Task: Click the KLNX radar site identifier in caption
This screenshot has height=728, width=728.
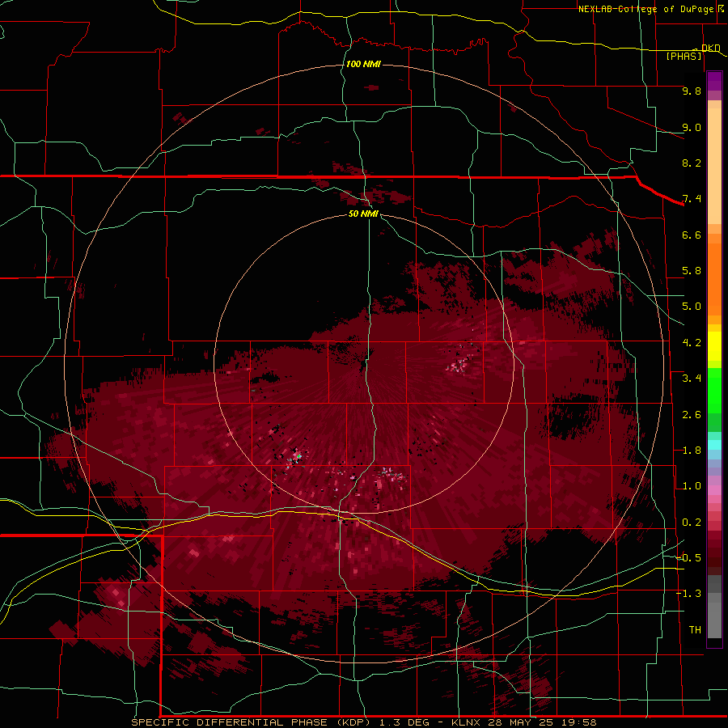Action: [x=466, y=722]
